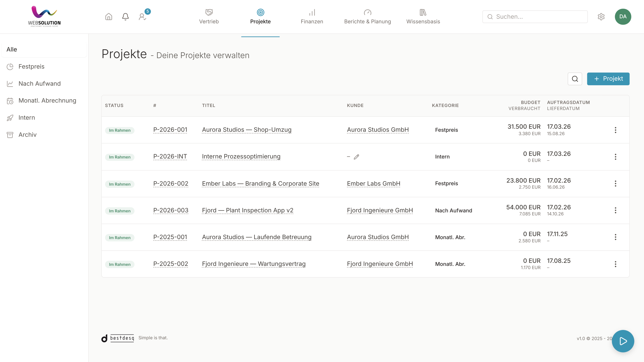Click the KATEGORIE column header
Image resolution: width=644 pixels, height=362 pixels.
click(445, 105)
